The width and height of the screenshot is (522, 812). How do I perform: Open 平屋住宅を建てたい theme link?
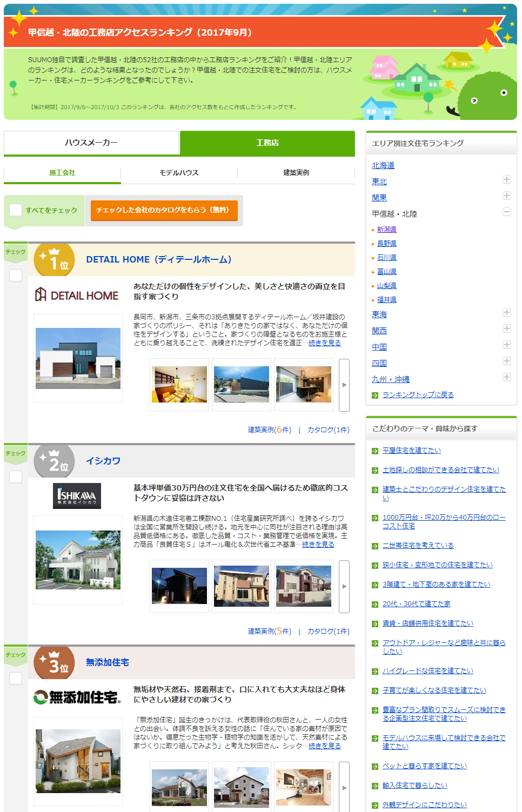pyautogui.click(x=411, y=451)
